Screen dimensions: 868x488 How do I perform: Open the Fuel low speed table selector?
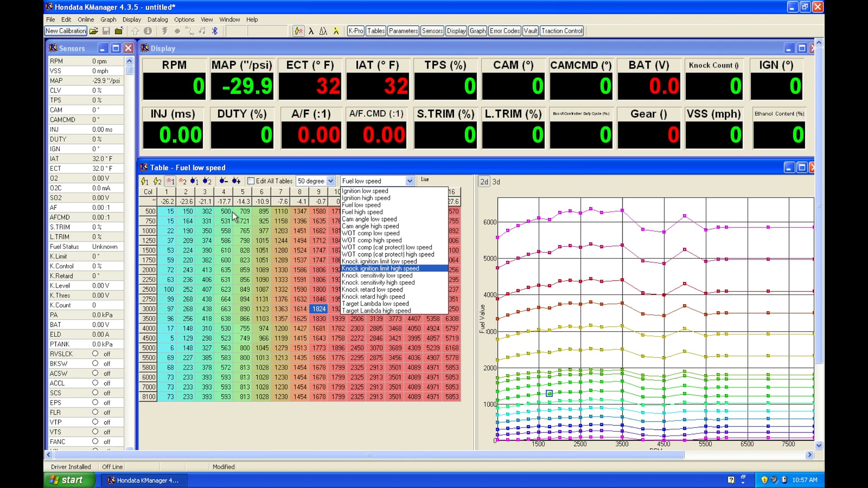(x=409, y=181)
